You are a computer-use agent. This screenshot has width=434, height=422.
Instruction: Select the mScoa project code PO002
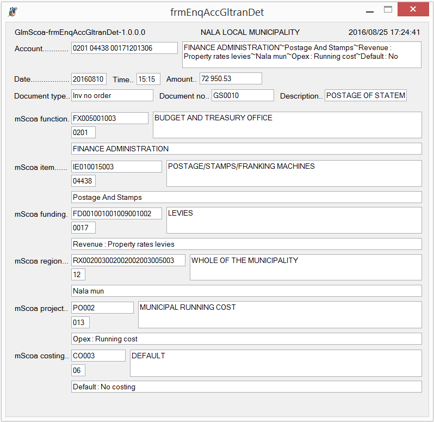pyautogui.click(x=102, y=307)
